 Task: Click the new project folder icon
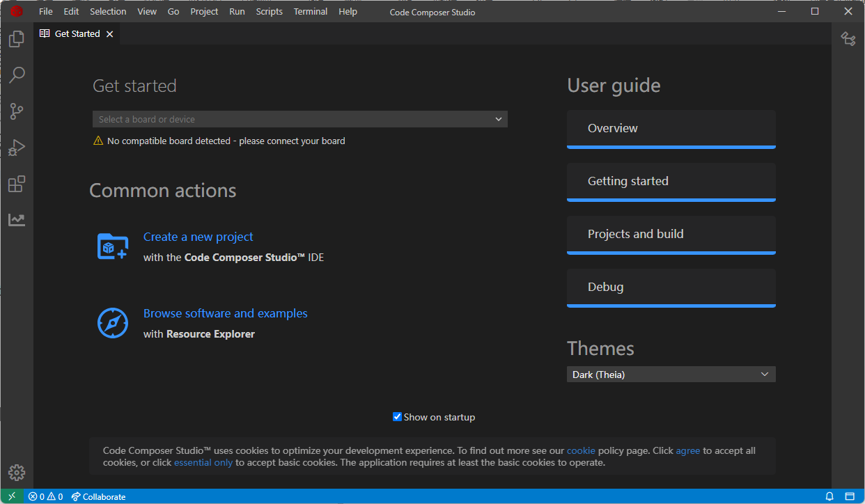pyautogui.click(x=113, y=246)
